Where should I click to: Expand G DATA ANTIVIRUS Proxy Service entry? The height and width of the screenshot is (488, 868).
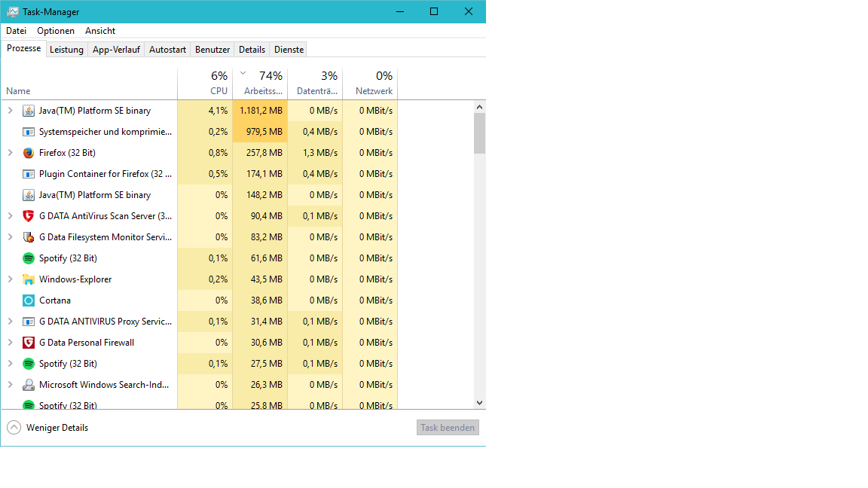10,322
